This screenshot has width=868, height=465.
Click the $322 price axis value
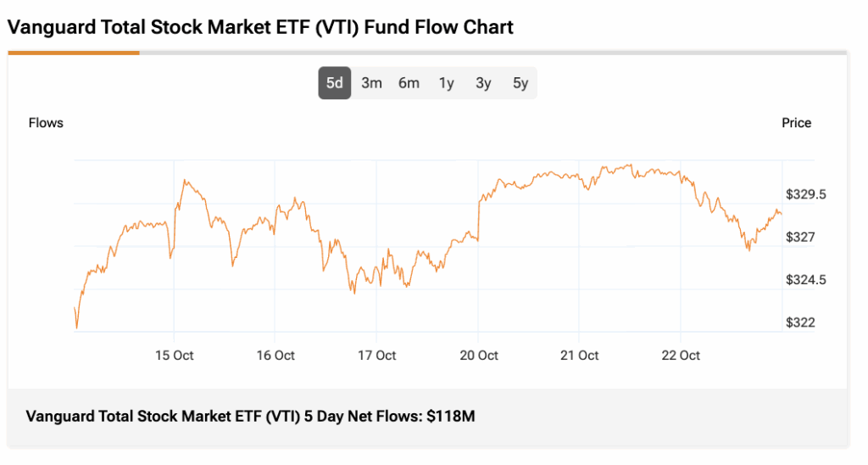(x=800, y=322)
